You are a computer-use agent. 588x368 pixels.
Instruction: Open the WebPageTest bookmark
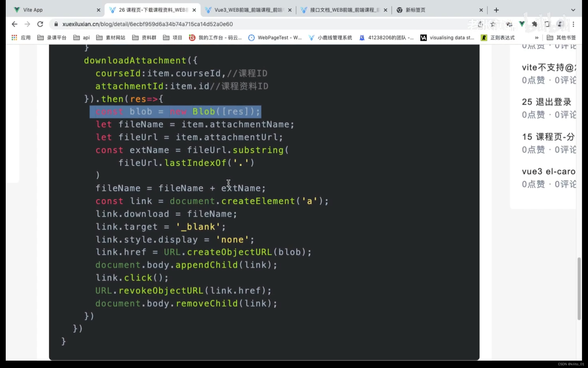275,37
